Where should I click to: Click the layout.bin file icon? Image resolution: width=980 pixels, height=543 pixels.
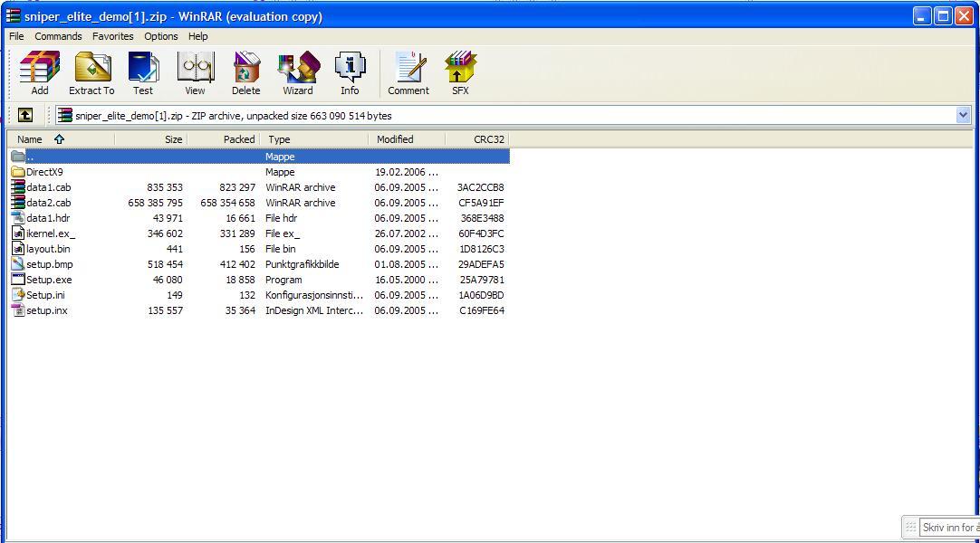pyautogui.click(x=18, y=248)
